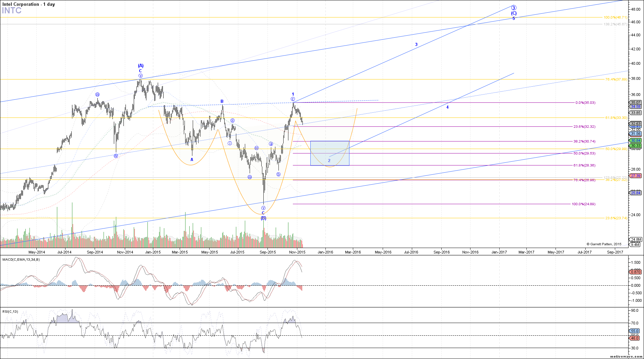The image size is (644, 359).
Task: Select the 24.8M volume tag
Action: pos(635,239)
